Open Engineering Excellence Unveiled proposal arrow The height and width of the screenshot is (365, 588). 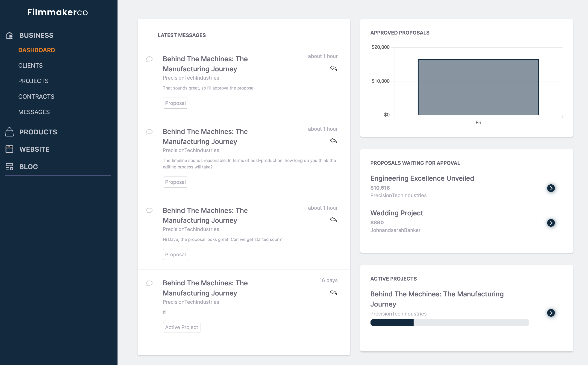point(551,188)
